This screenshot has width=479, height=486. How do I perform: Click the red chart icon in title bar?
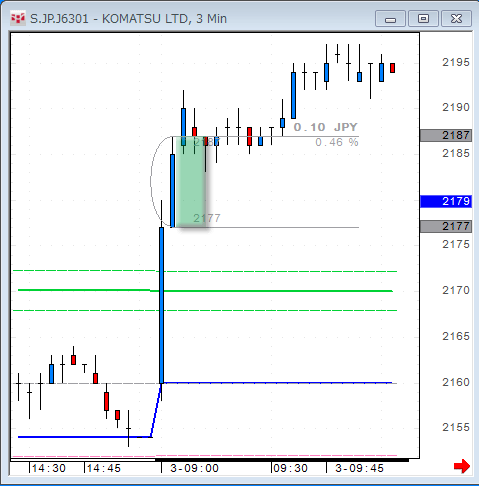18,18
